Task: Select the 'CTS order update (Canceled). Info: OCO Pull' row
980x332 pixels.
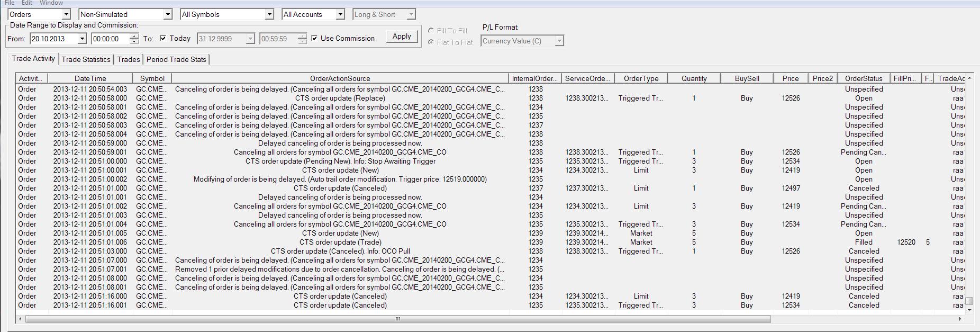Action: click(490, 251)
